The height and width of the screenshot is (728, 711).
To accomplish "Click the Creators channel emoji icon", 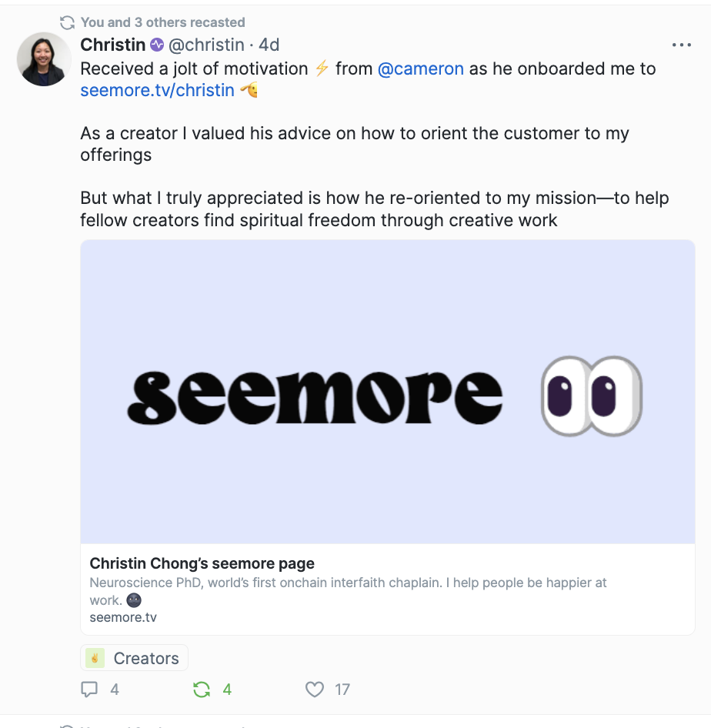I will [x=95, y=658].
